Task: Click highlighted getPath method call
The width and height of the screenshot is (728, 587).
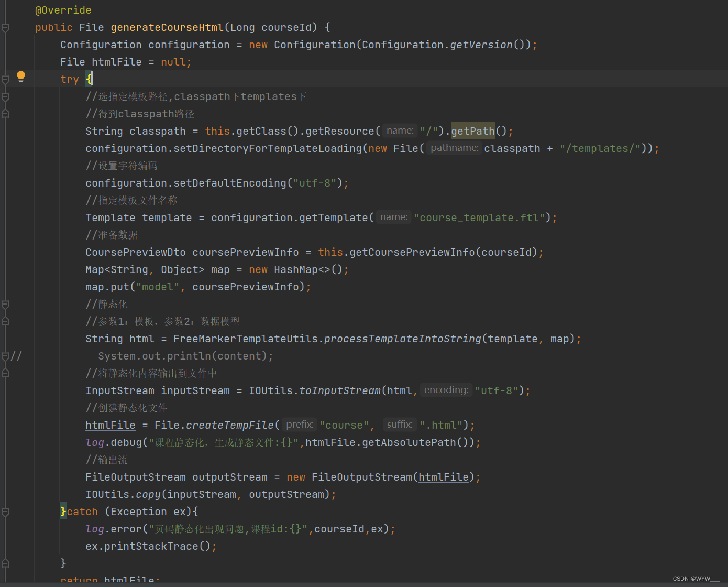Action: (473, 131)
